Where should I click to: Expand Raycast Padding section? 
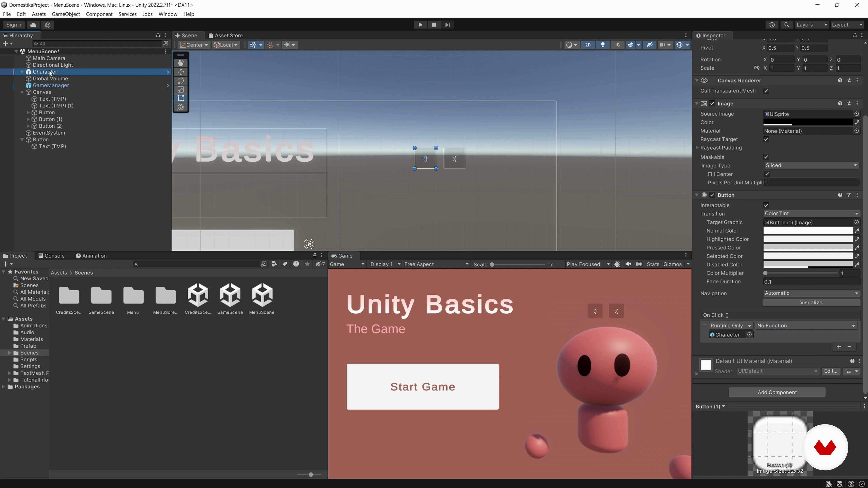tap(697, 148)
